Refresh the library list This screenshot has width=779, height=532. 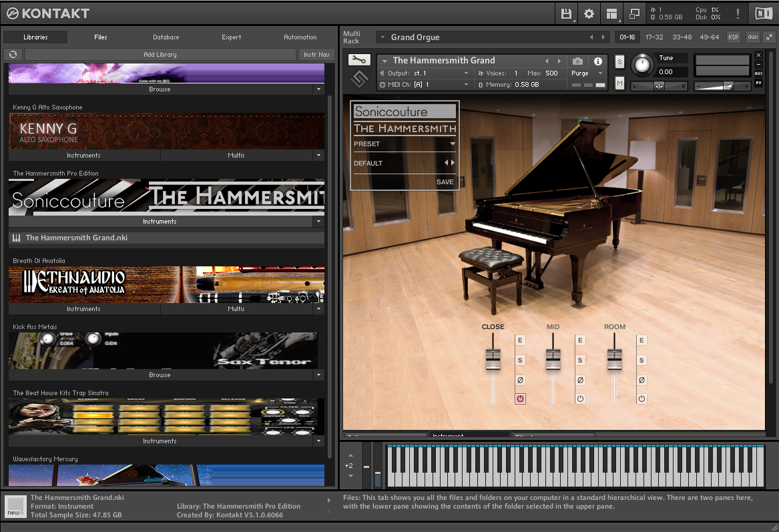[13, 54]
